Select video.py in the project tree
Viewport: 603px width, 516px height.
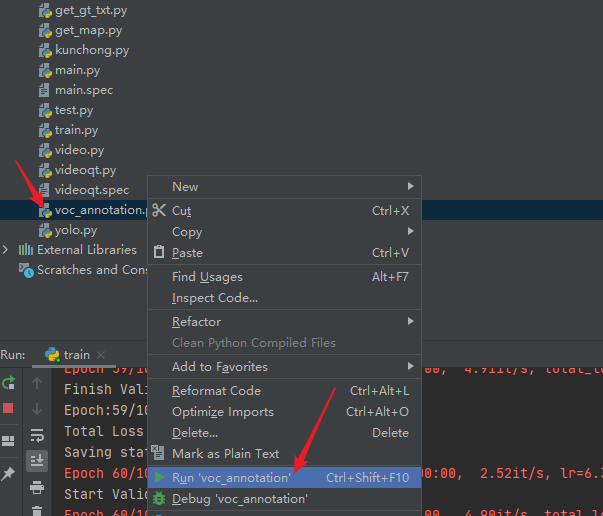tap(79, 150)
